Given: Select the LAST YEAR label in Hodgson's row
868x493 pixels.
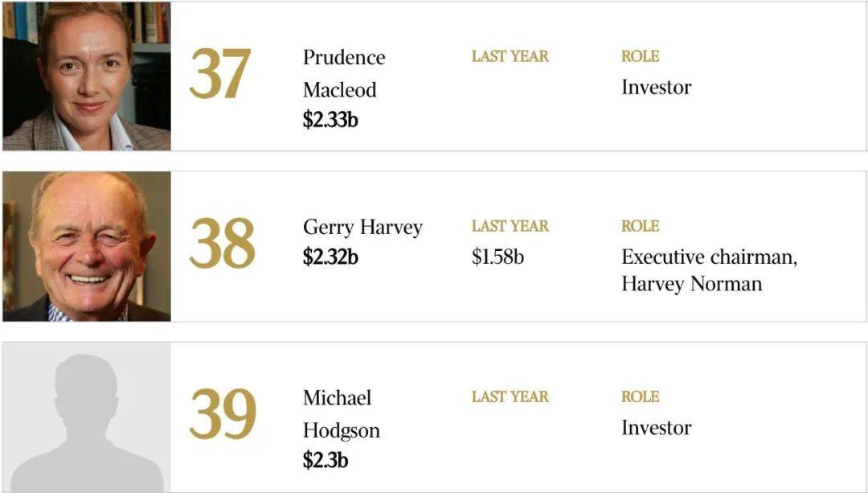Looking at the screenshot, I should coord(510,396).
